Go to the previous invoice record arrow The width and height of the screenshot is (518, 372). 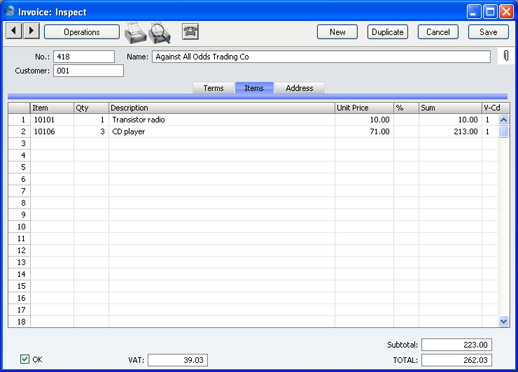tap(14, 31)
